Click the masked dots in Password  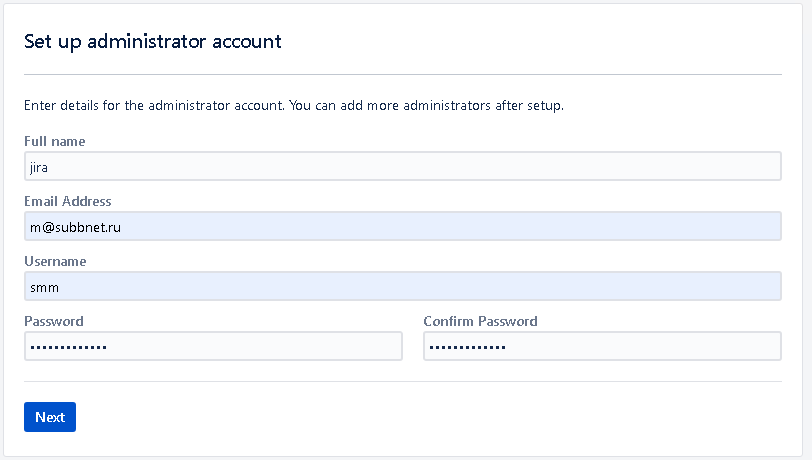68,347
